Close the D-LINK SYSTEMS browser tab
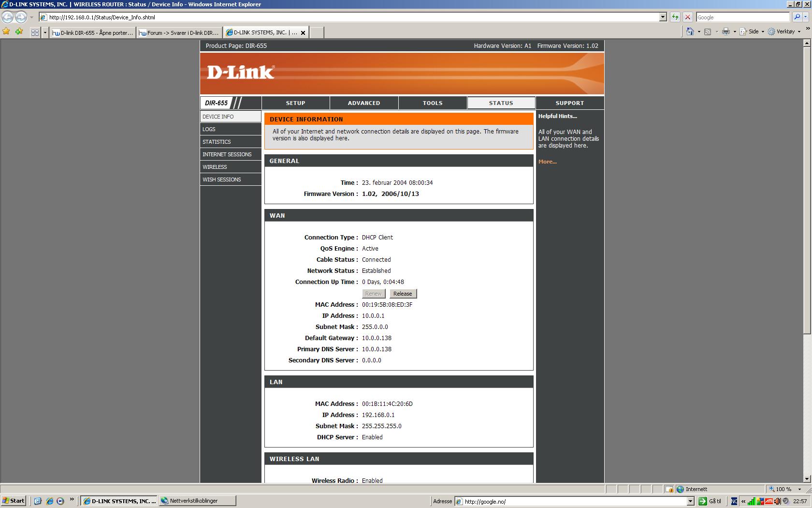812x508 pixels. pyautogui.click(x=303, y=33)
